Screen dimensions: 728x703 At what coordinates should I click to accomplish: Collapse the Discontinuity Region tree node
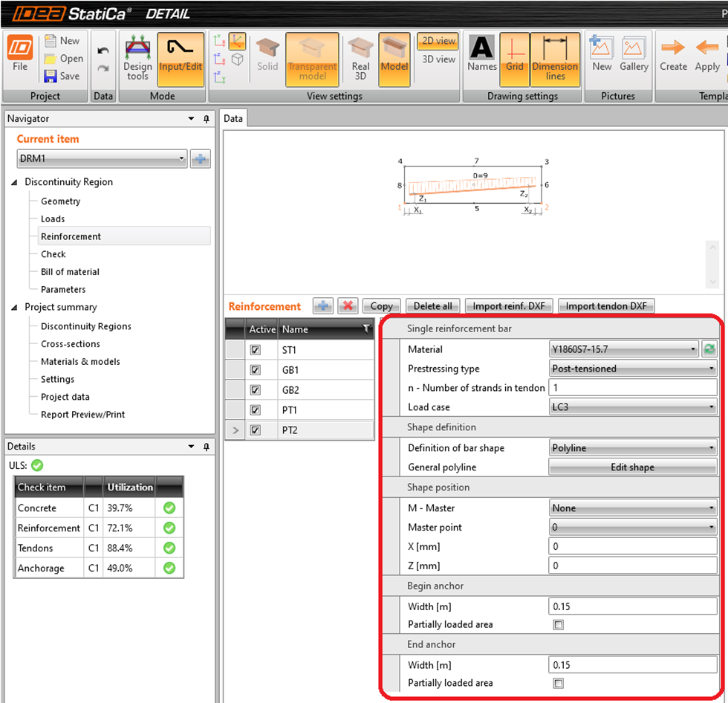(x=15, y=182)
